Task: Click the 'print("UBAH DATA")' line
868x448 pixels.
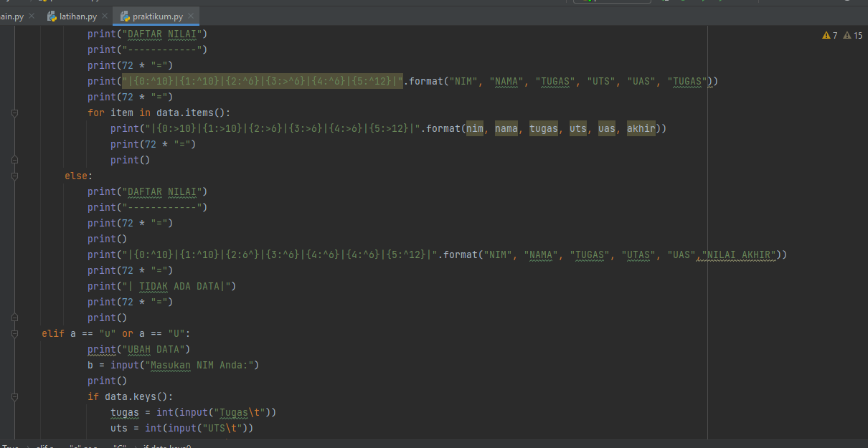Action: 138,349
